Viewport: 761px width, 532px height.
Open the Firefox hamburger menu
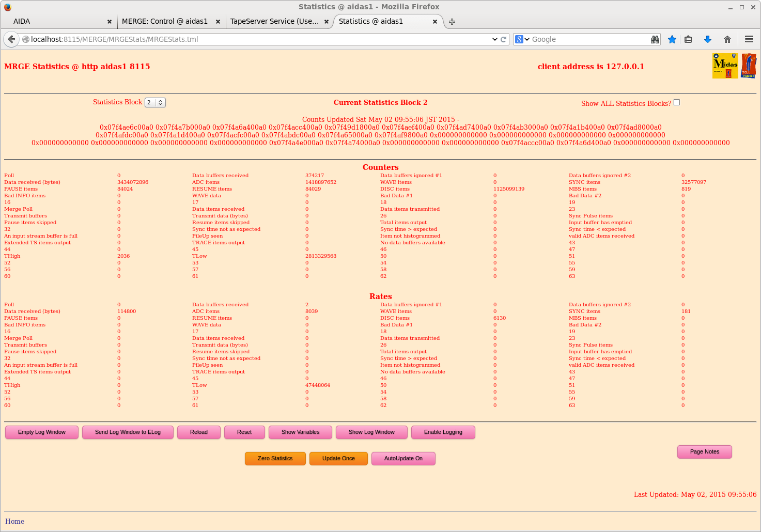pyautogui.click(x=749, y=39)
